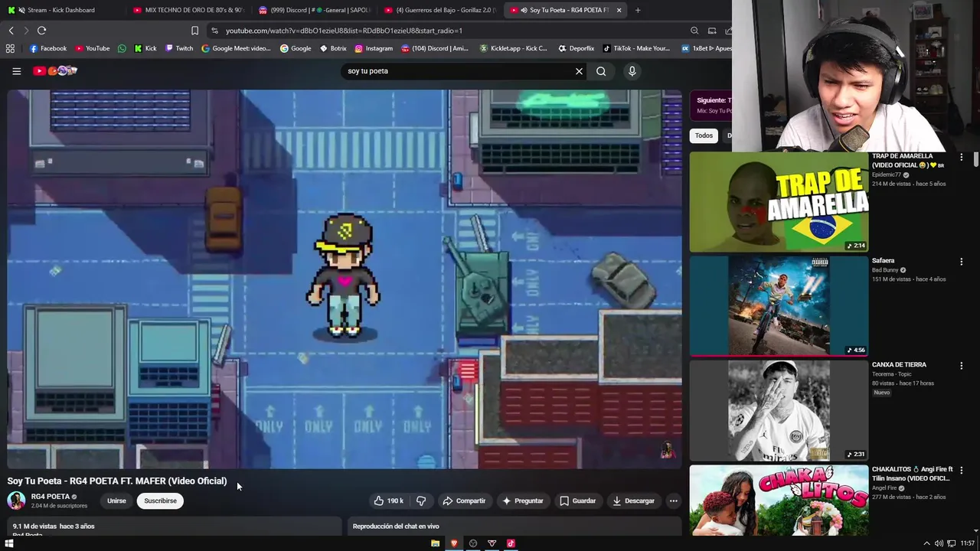Click the search magnifier button

point(601,71)
